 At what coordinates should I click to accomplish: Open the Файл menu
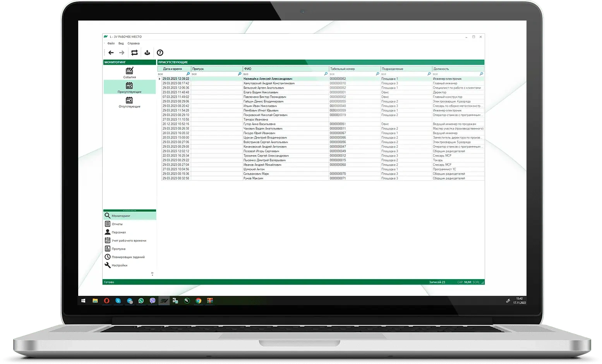[111, 43]
